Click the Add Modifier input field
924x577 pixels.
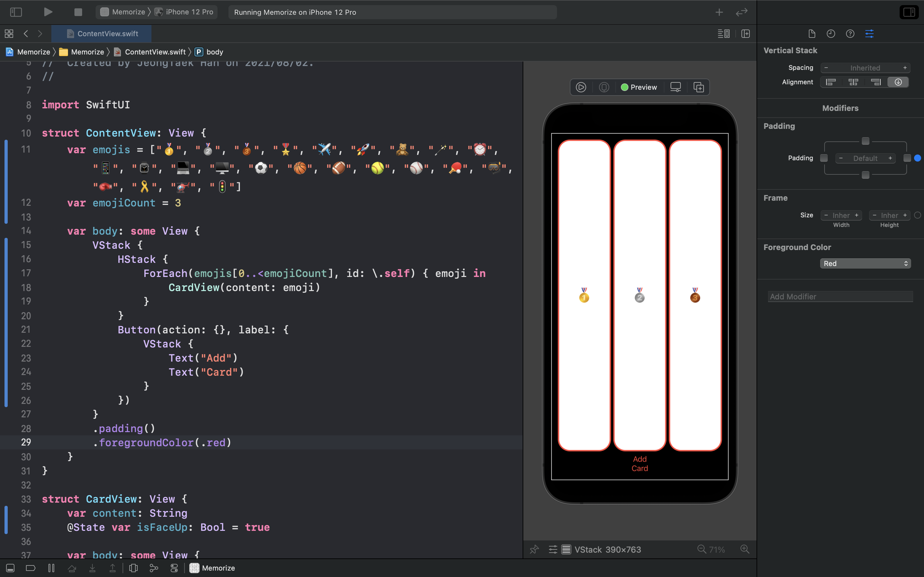(x=840, y=297)
